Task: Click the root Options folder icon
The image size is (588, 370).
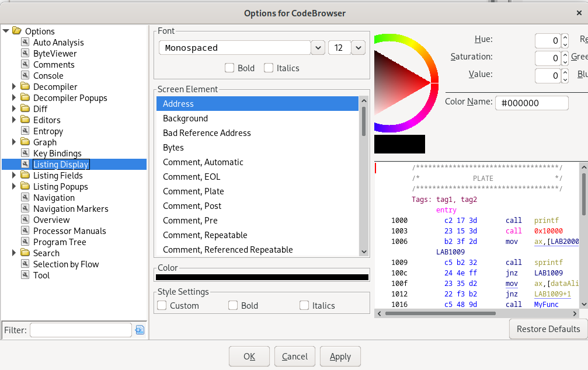Action: tap(17, 31)
